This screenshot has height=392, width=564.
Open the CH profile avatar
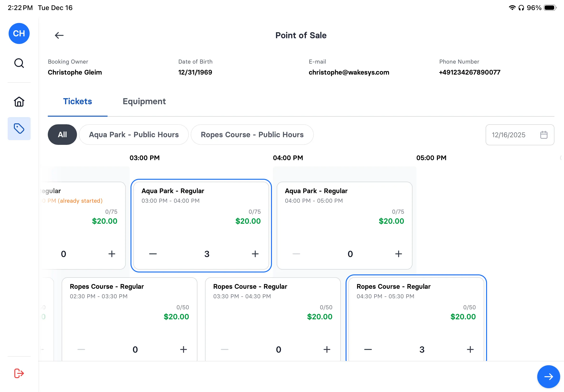19,33
